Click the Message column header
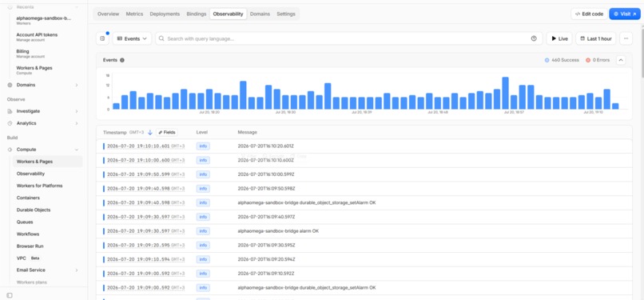Screen dimensions: 644x300 click(x=247, y=132)
